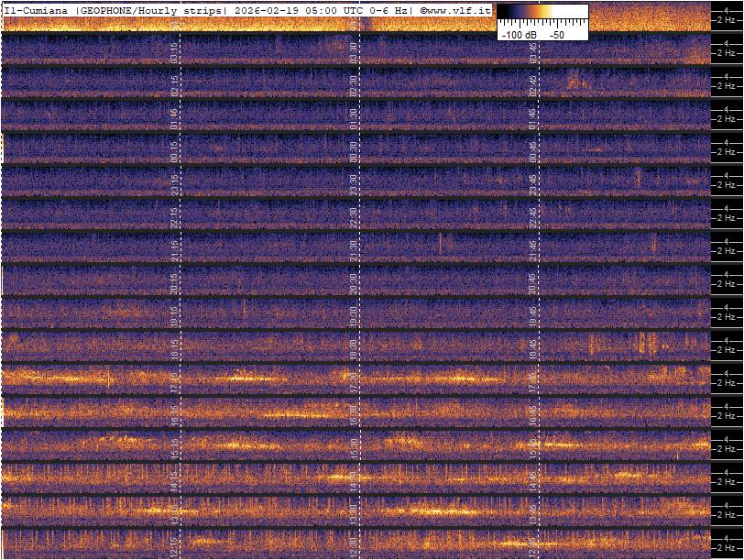Click the -50 color scale label

[556, 34]
